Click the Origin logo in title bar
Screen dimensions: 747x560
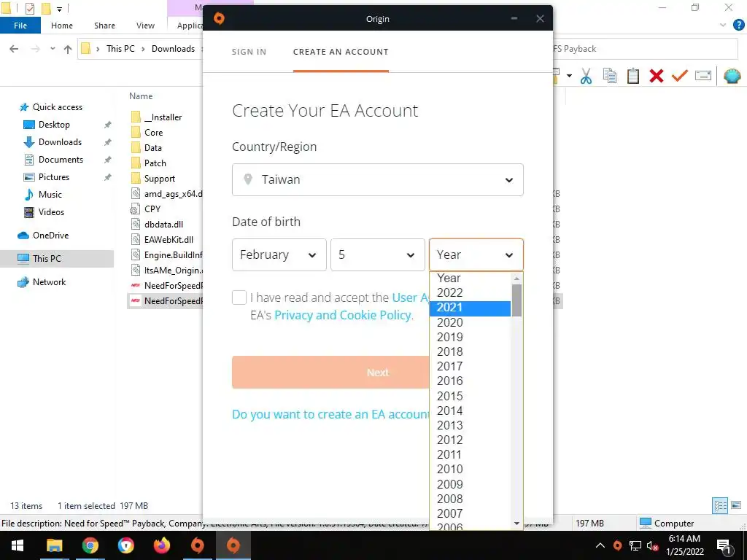tap(219, 18)
